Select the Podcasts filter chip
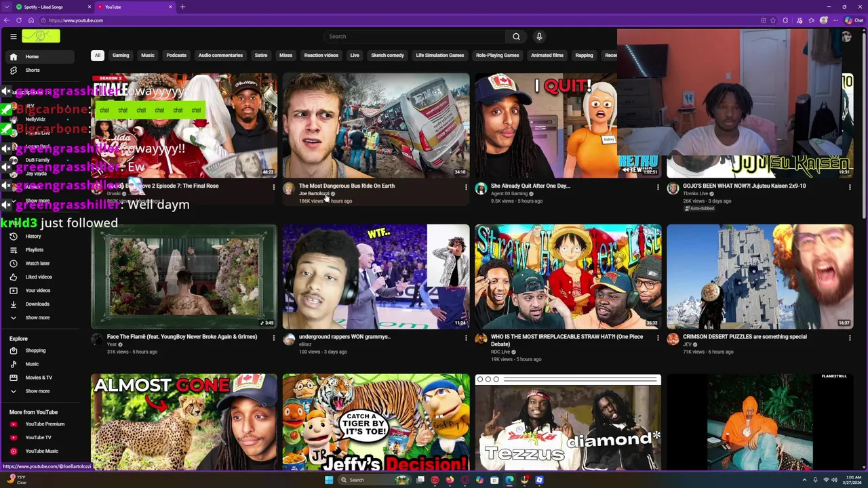The image size is (868, 488). [x=176, y=56]
